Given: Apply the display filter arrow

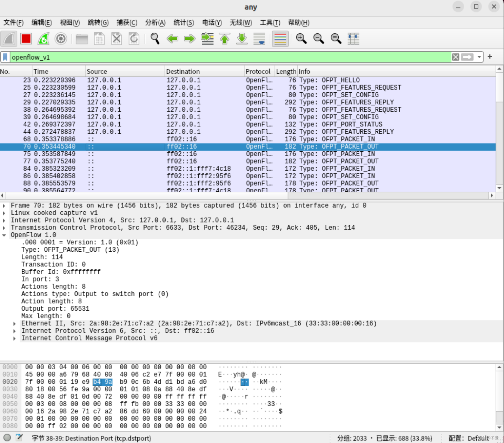Looking at the screenshot, I should 467,57.
